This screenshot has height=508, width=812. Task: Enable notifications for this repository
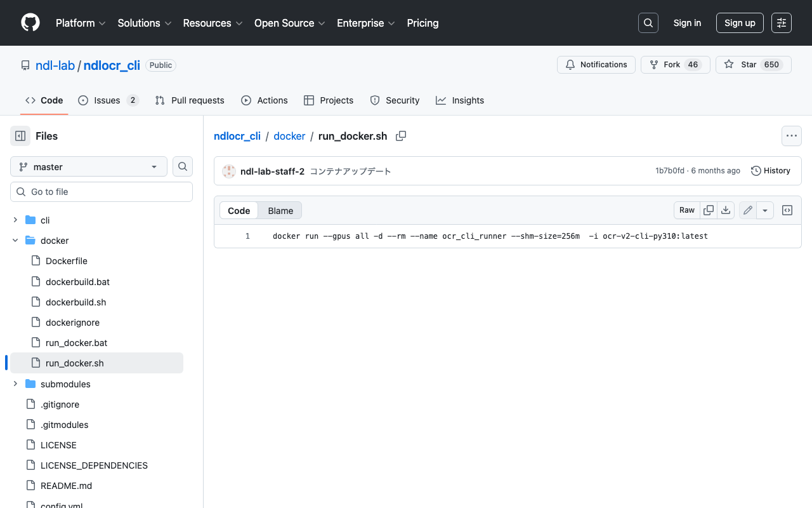(596, 64)
